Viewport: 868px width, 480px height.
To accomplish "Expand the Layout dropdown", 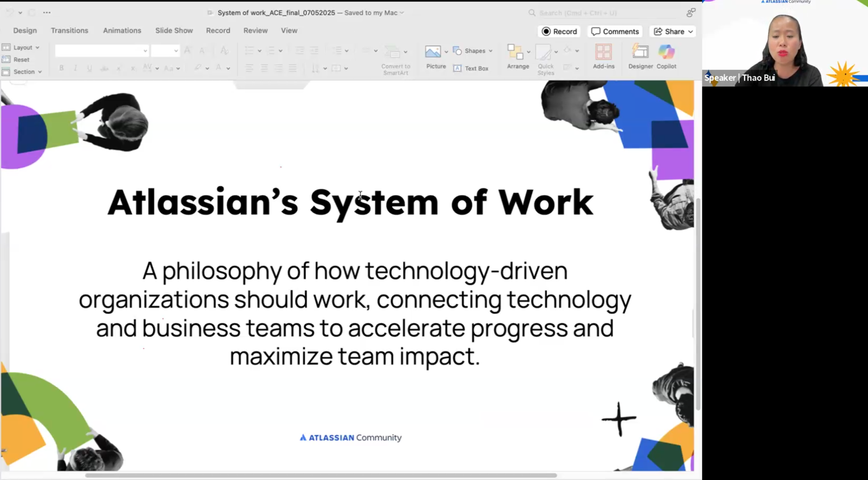I will [38, 48].
